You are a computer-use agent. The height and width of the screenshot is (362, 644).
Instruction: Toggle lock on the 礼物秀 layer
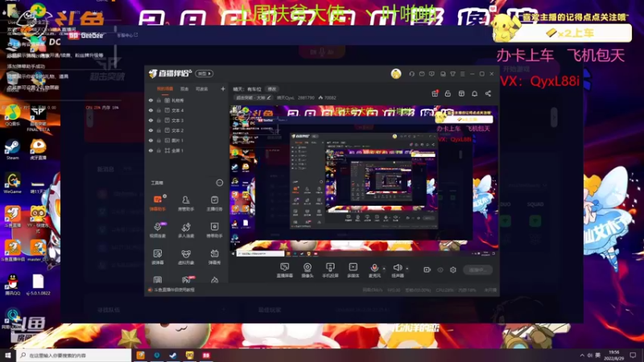pyautogui.click(x=159, y=100)
